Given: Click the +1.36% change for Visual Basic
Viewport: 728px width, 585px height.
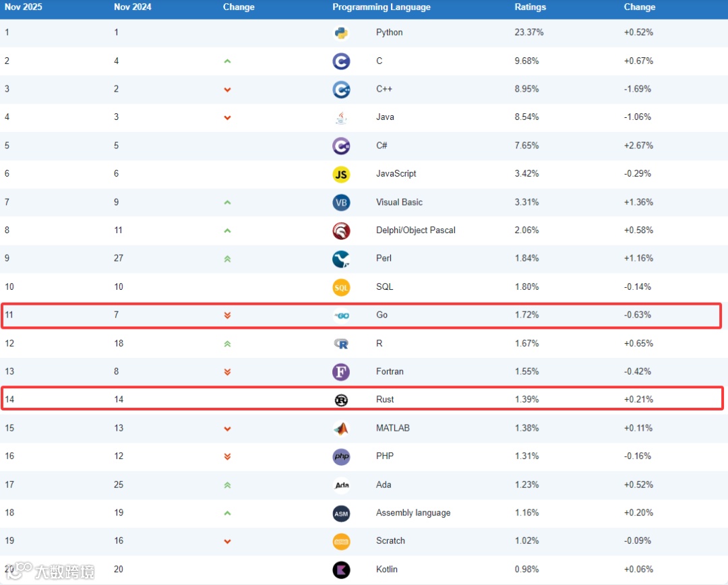Looking at the screenshot, I should click(638, 202).
